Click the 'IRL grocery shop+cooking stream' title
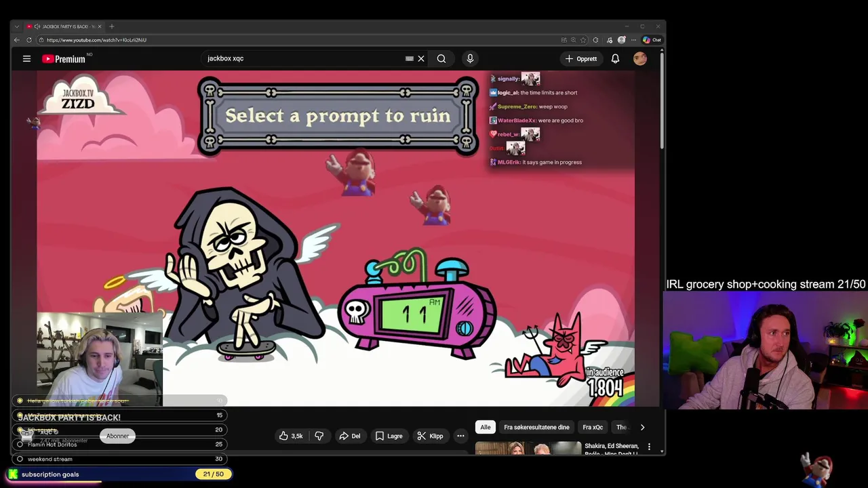The height and width of the screenshot is (488, 868). point(766,285)
